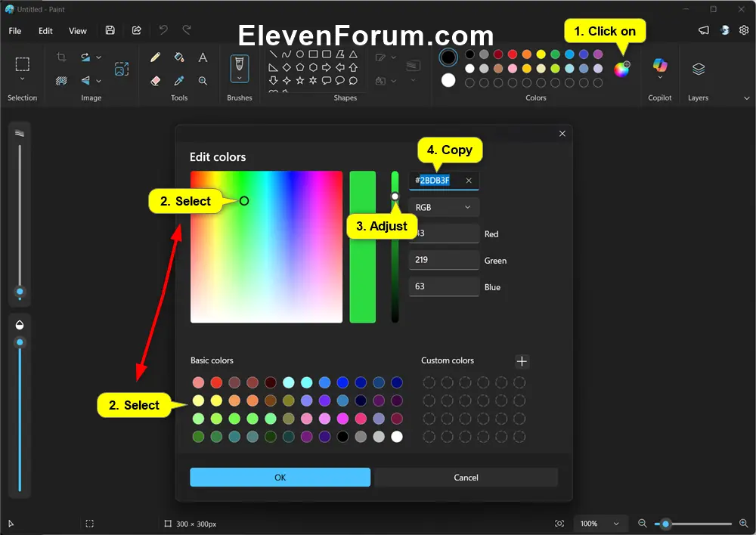This screenshot has width=756, height=535.
Task: Select the Fill bucket tool
Action: click(x=179, y=57)
